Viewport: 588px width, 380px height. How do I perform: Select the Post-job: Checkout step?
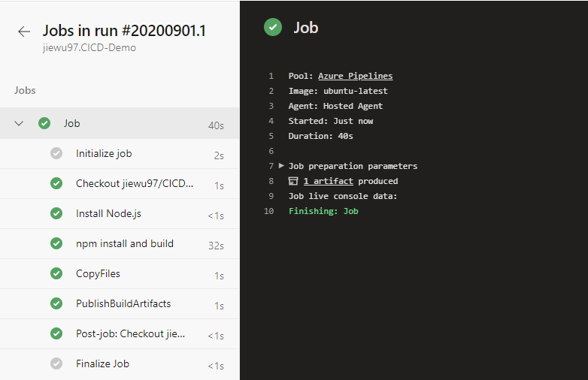120,334
